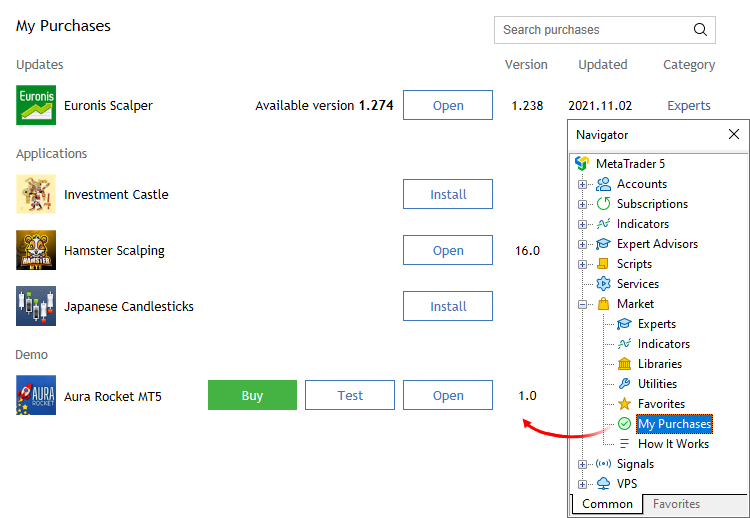Select Signals in the Navigator tree
The image size is (750, 518).
point(635,464)
